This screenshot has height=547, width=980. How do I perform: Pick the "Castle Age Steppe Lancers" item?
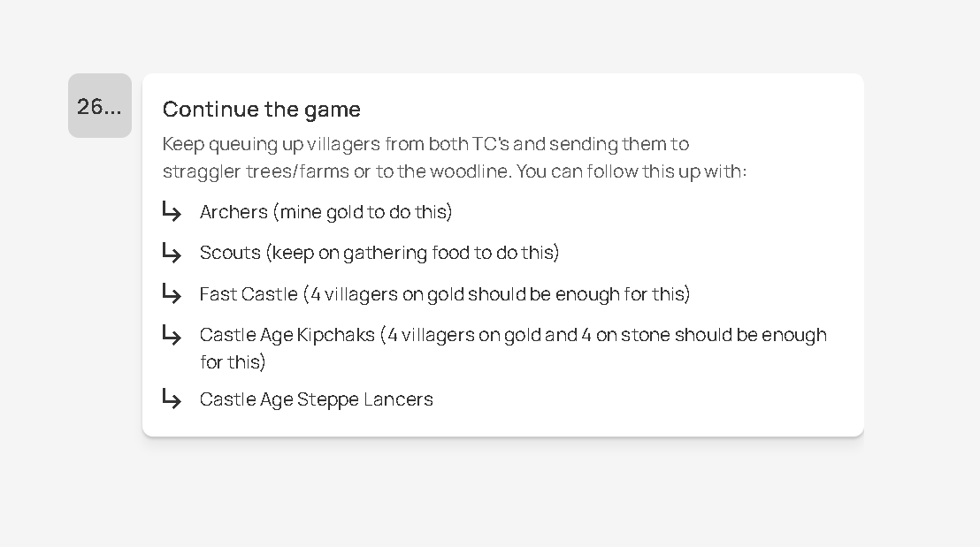(x=316, y=399)
